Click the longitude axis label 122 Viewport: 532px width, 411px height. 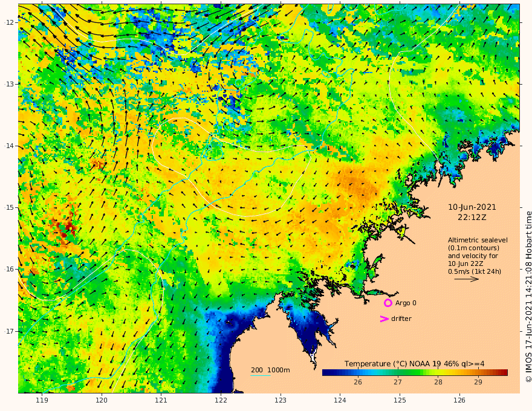221,401
